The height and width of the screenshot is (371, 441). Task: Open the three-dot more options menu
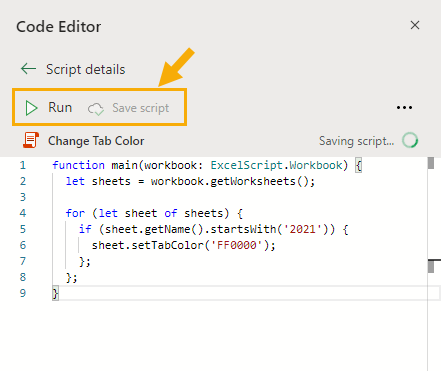(x=404, y=108)
